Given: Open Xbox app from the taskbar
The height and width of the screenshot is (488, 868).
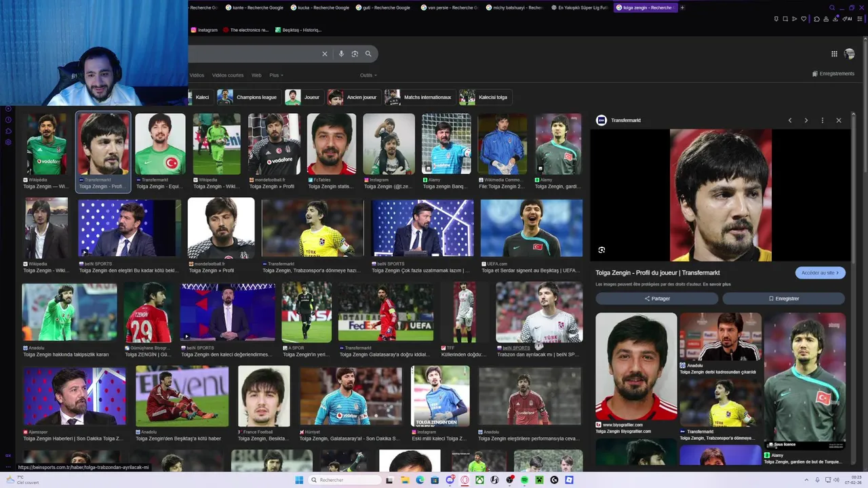Looking at the screenshot, I should click(x=479, y=480).
